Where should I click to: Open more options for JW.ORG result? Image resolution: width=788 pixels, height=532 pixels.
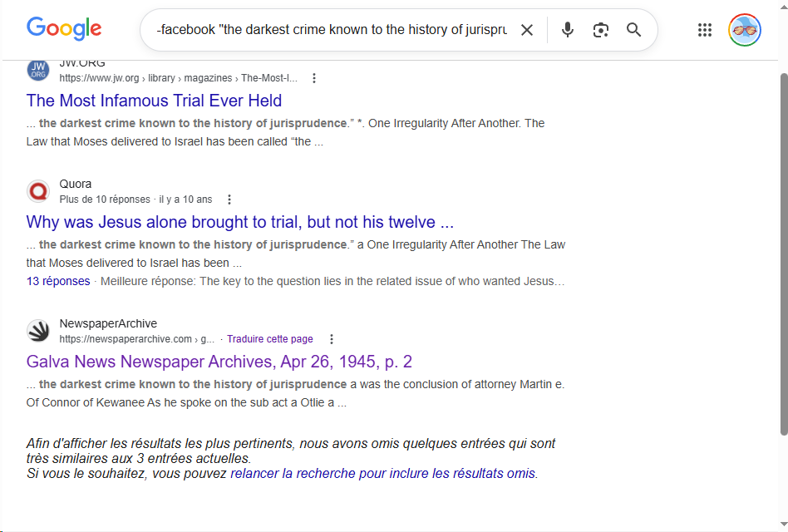point(314,78)
